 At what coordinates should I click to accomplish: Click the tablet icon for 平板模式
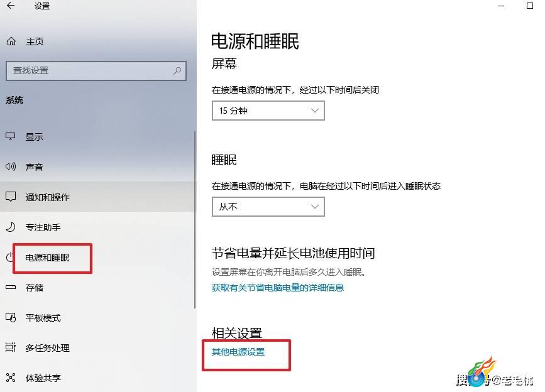[11, 318]
